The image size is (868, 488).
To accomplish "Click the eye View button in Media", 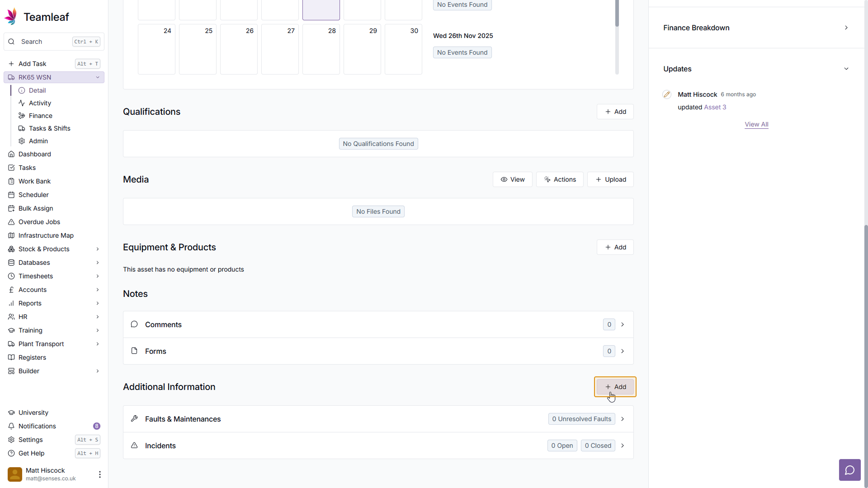I will (512, 179).
